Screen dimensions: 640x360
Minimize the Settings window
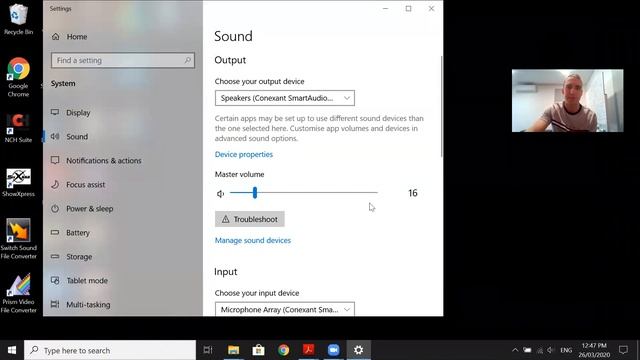pyautogui.click(x=385, y=9)
